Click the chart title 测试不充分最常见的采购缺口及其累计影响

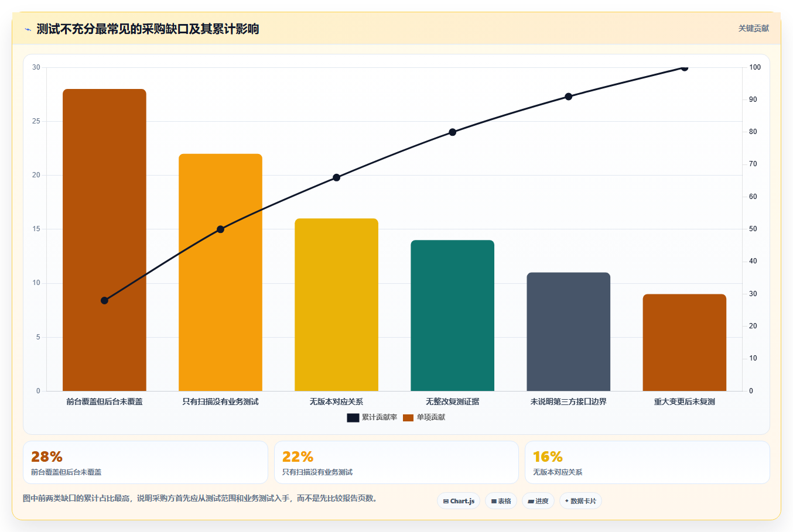point(148,29)
